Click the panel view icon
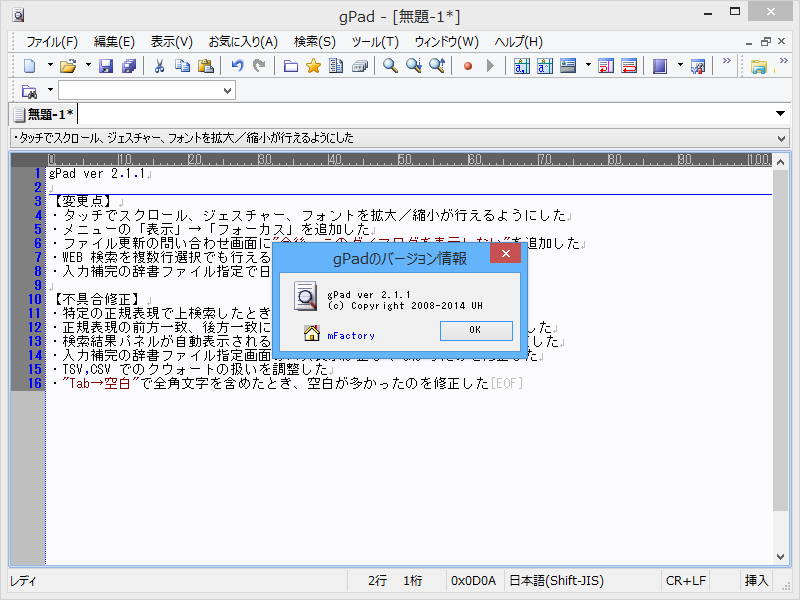Image resolution: width=800 pixels, height=600 pixels. tap(568, 66)
